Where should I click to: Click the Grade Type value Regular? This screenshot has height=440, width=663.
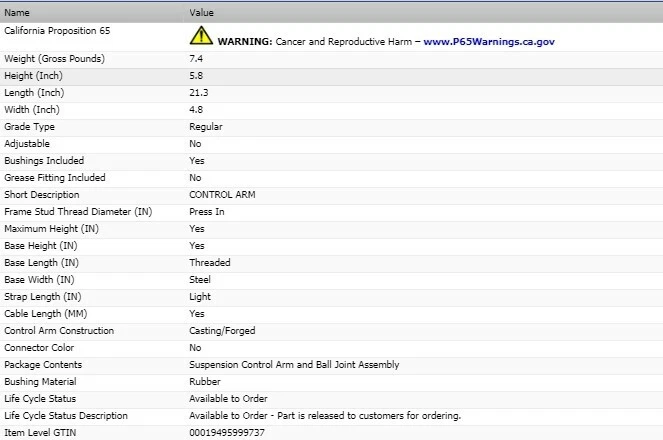206,127
